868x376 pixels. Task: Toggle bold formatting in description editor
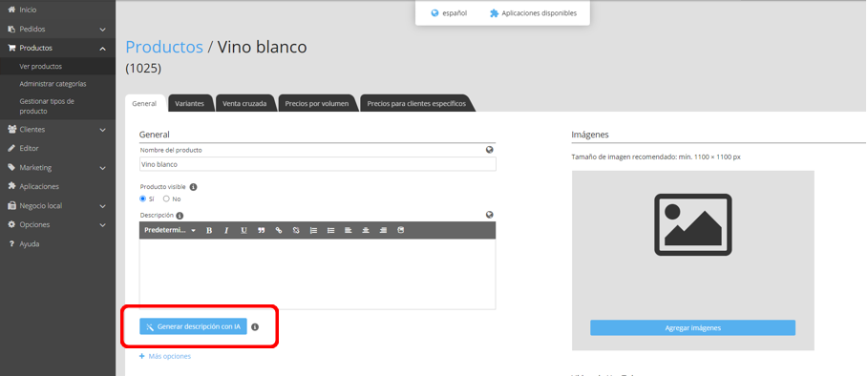(209, 230)
